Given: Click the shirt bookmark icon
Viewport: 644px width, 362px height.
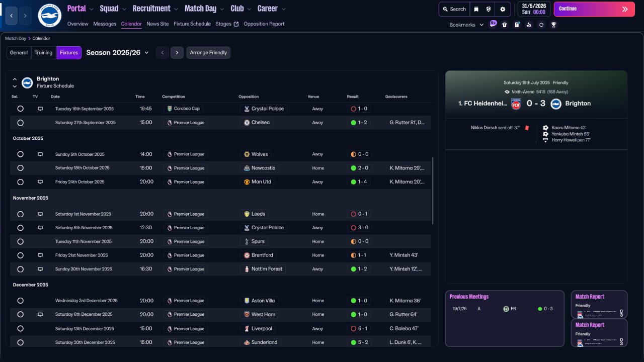Looking at the screenshot, I should pos(505,25).
